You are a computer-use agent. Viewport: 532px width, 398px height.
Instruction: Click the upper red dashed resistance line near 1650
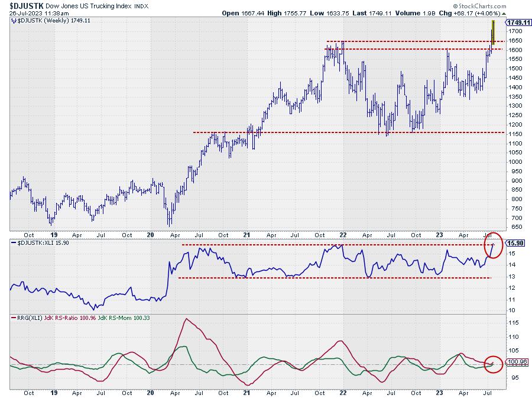(x=414, y=41)
